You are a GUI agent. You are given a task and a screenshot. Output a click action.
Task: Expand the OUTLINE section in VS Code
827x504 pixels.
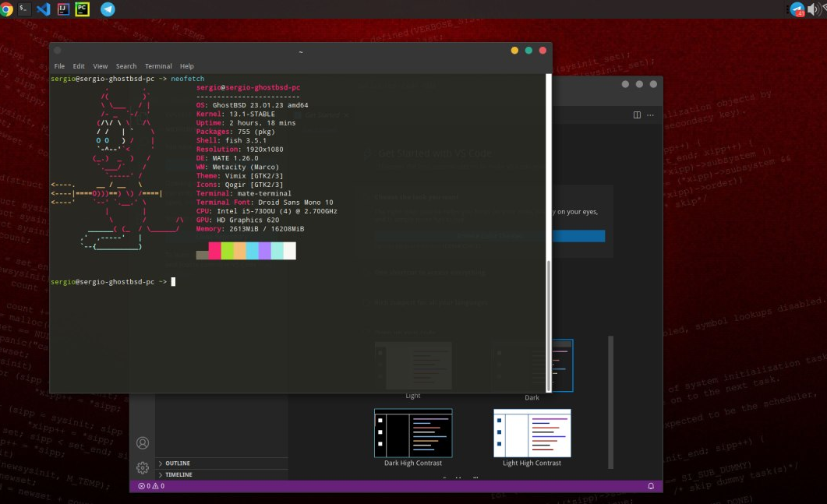click(221, 463)
